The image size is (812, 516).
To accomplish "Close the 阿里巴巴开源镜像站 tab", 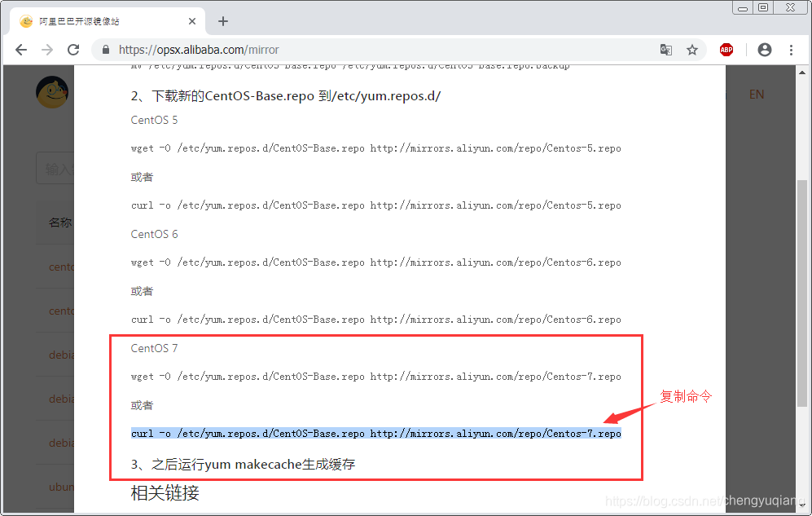I will click(192, 21).
